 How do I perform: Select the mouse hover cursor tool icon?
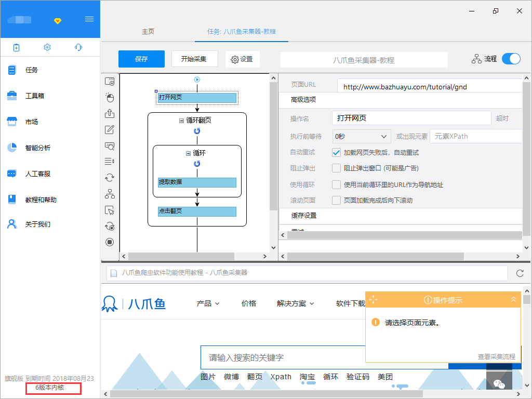pyautogui.click(x=110, y=210)
